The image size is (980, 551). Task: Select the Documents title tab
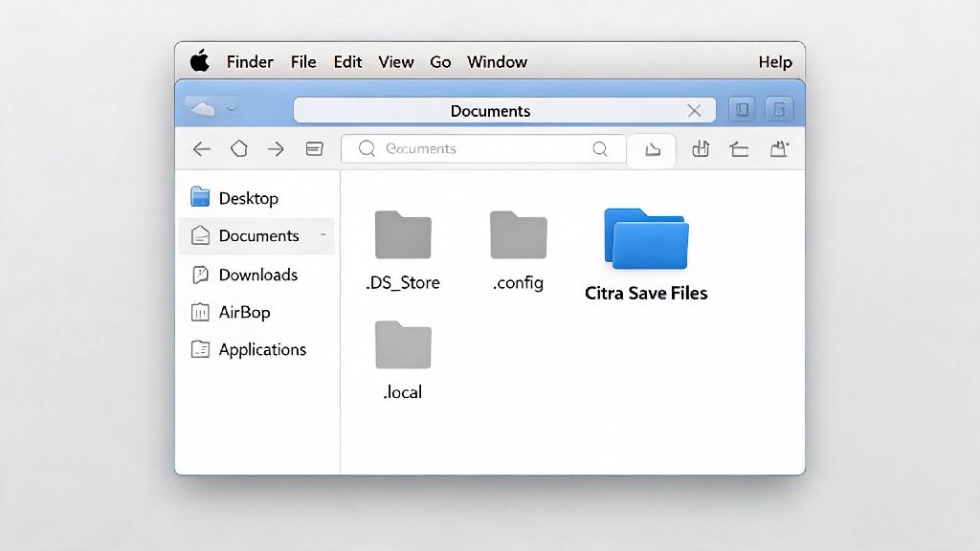[x=504, y=111]
